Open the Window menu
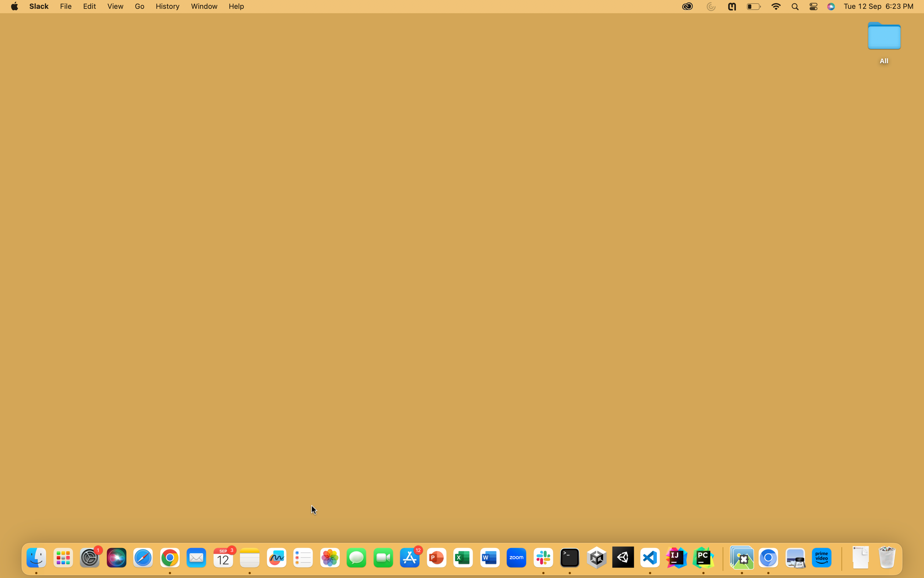Screen dimensions: 924x578 [x=204, y=7]
